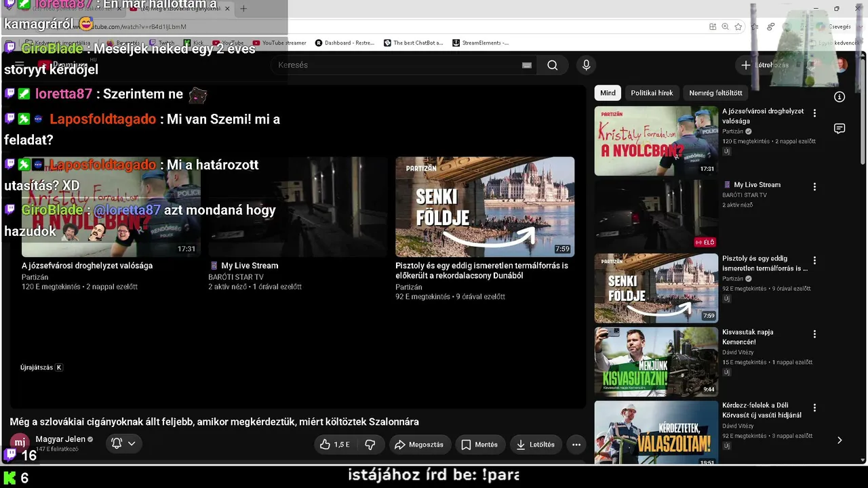Click the YouTube search magnifier button

coord(553,65)
